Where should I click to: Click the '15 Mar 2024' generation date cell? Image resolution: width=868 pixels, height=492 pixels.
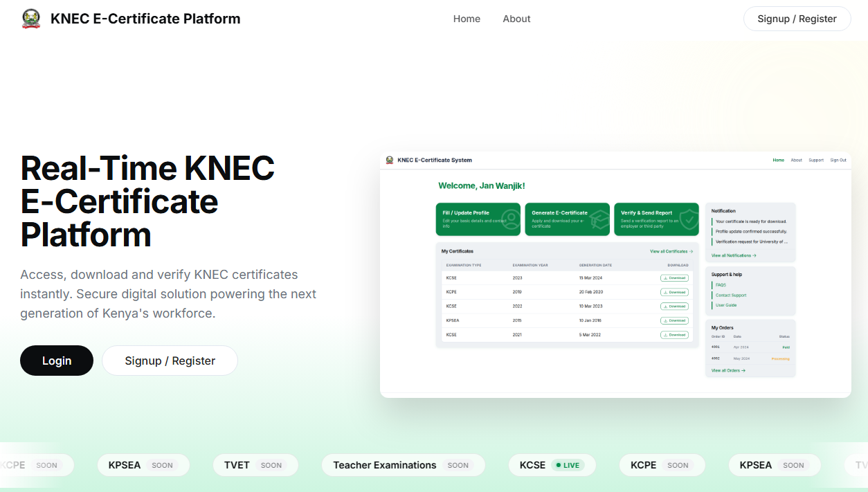point(590,278)
